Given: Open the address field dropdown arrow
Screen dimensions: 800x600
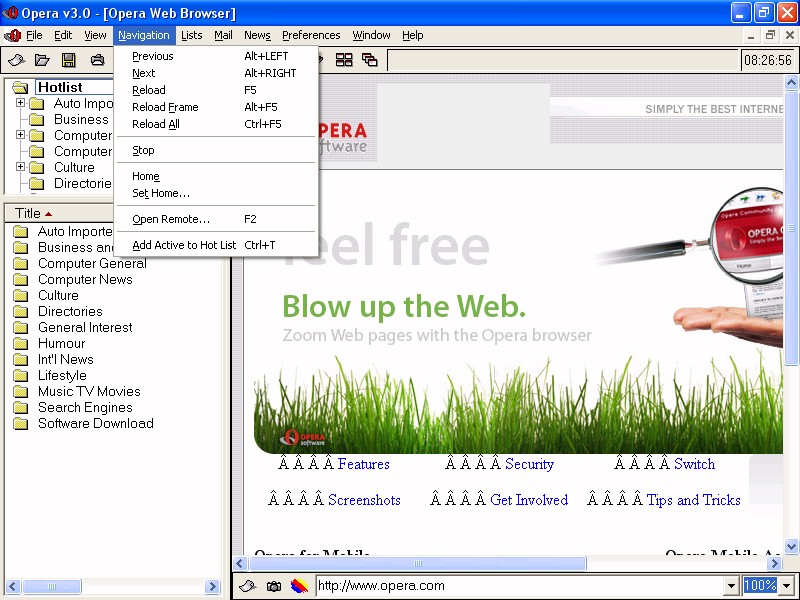Looking at the screenshot, I should coord(732,586).
